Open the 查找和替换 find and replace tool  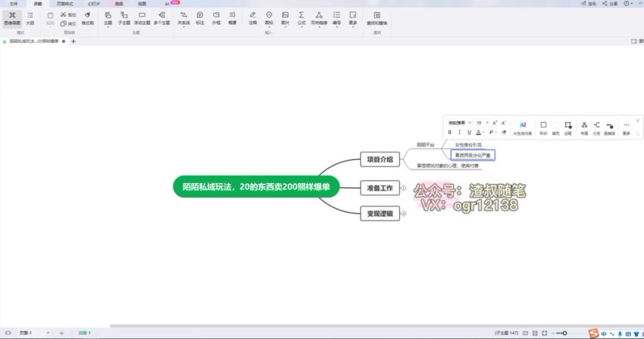[x=377, y=17]
